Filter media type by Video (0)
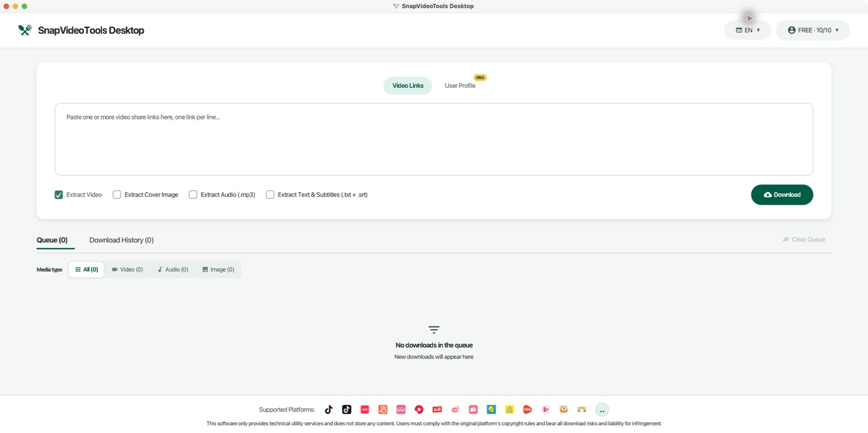The width and height of the screenshot is (868, 433). [x=127, y=269]
